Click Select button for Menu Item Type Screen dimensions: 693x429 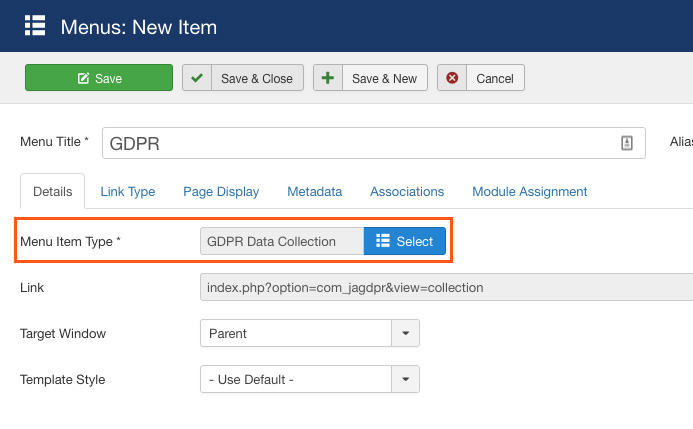[x=404, y=241]
